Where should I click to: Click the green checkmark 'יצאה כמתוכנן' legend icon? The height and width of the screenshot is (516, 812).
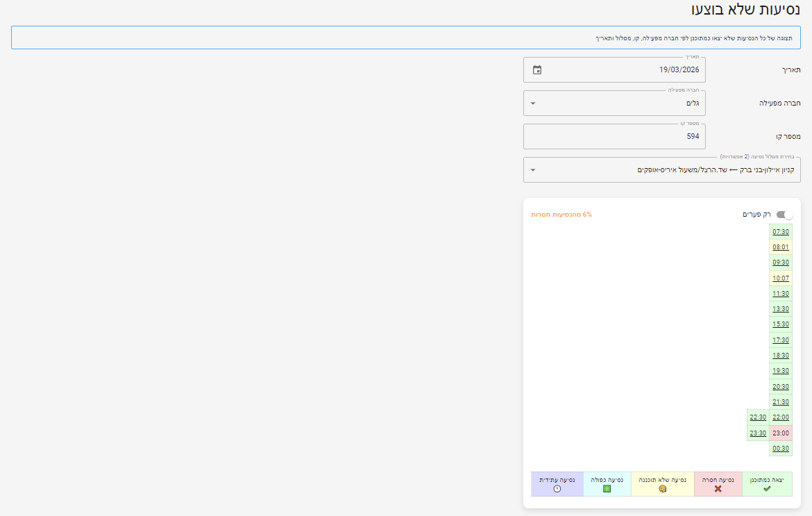tap(766, 488)
